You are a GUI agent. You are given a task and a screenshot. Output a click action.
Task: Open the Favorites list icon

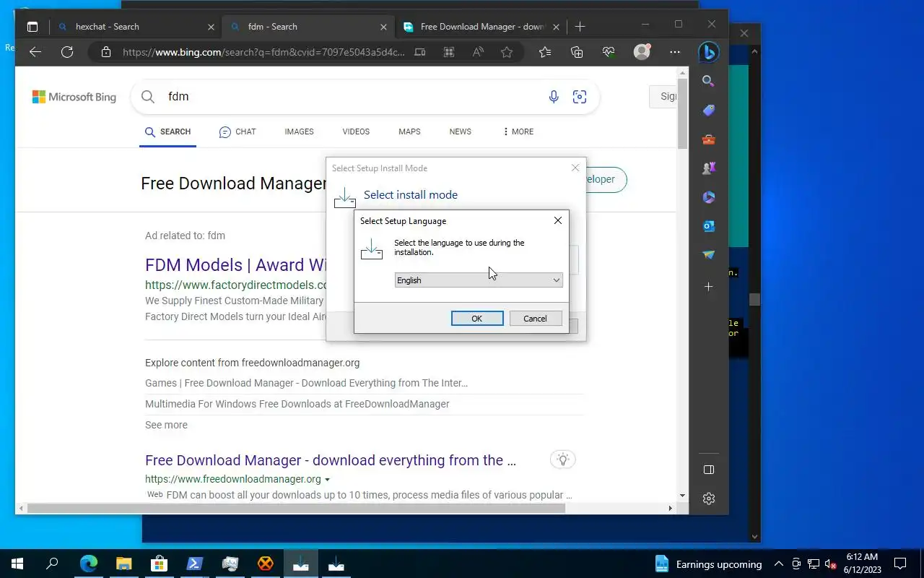tap(545, 52)
